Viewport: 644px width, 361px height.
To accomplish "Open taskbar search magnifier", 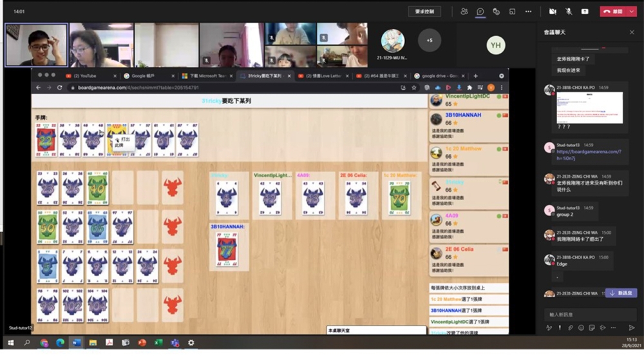I will click(x=27, y=342).
